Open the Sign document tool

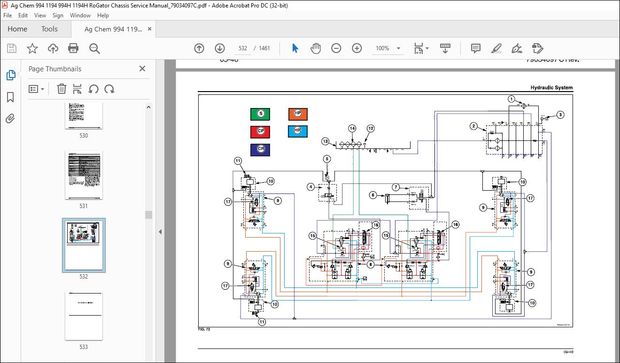click(x=516, y=48)
